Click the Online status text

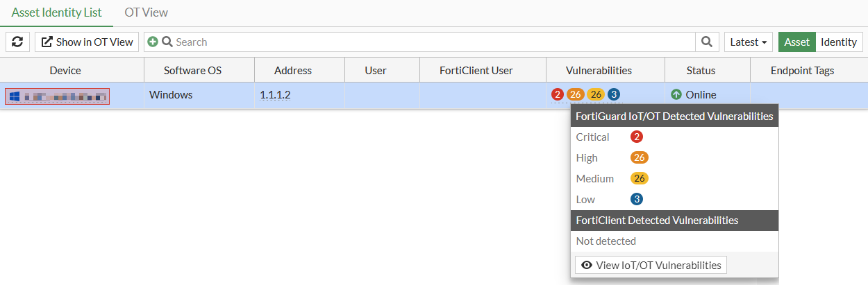(x=701, y=94)
